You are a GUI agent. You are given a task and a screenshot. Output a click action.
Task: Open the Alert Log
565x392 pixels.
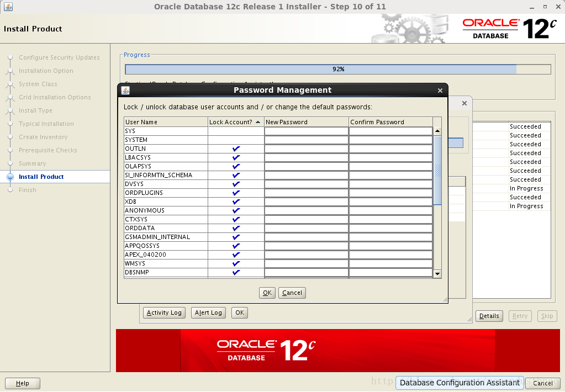pos(208,312)
